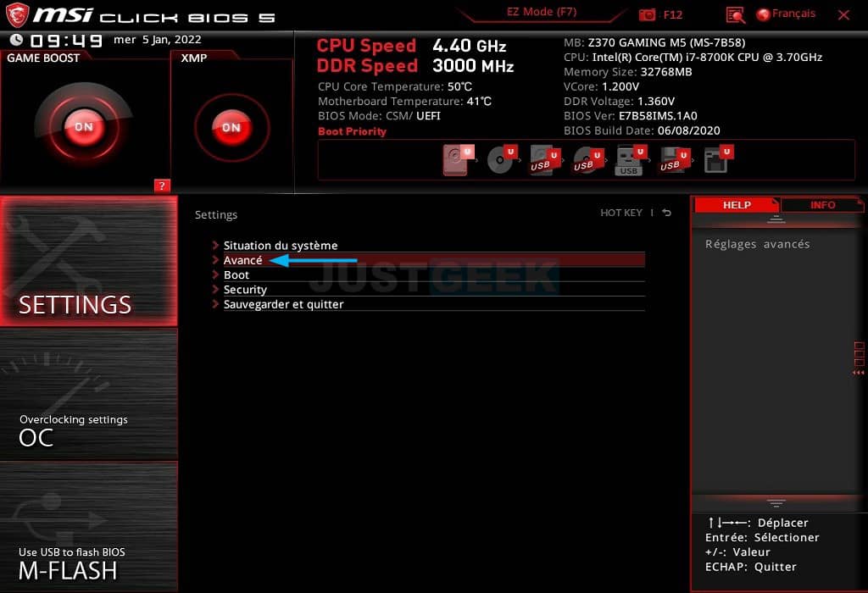Expand chevron beside Situation du système

click(215, 245)
